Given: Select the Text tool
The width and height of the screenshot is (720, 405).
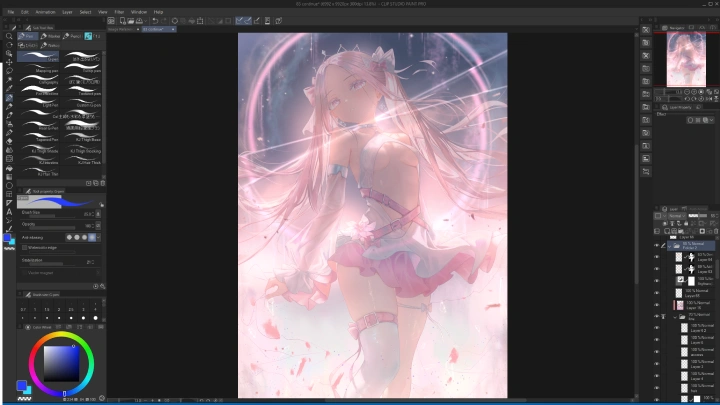Looking at the screenshot, I should (9, 212).
